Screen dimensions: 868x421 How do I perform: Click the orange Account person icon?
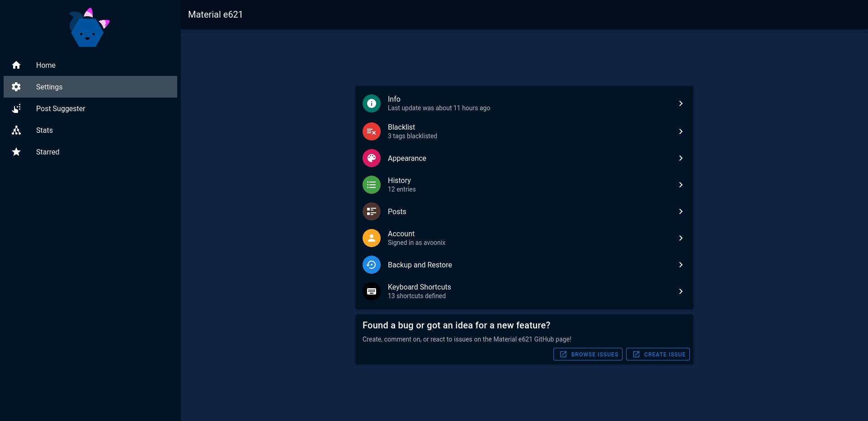click(x=372, y=238)
